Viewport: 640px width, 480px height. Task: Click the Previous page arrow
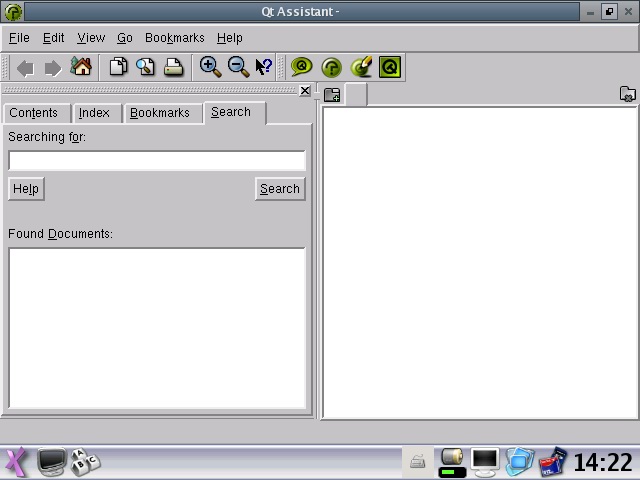tap(26, 68)
